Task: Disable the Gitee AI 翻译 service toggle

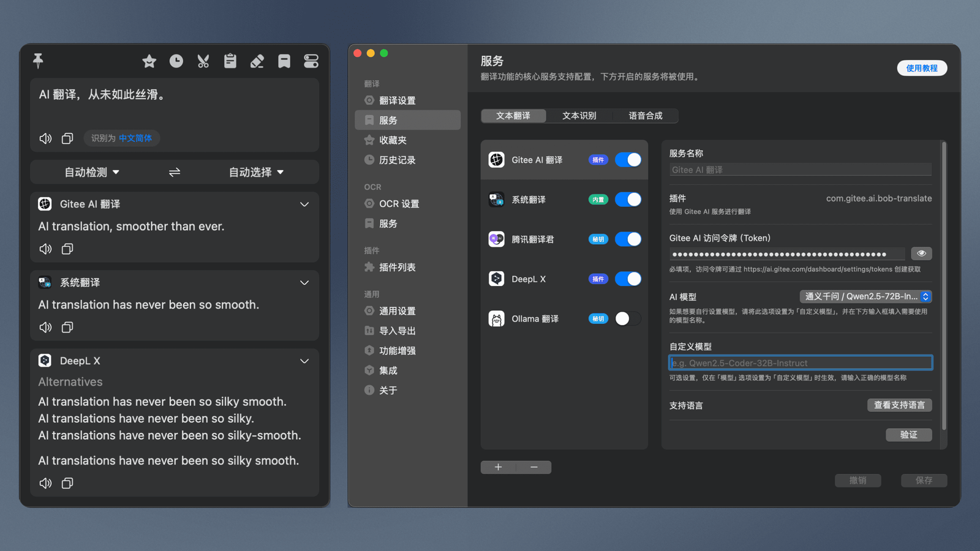Action: point(628,160)
